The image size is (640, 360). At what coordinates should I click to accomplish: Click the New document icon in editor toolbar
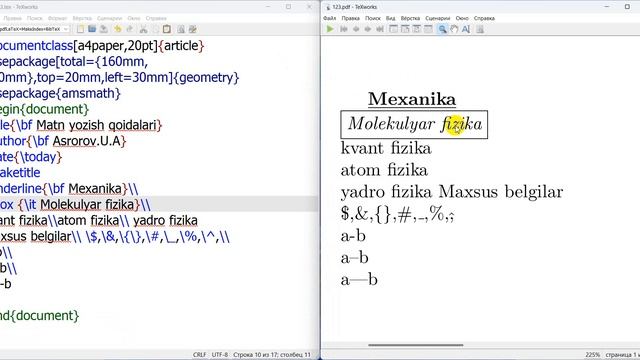click(x=80, y=29)
